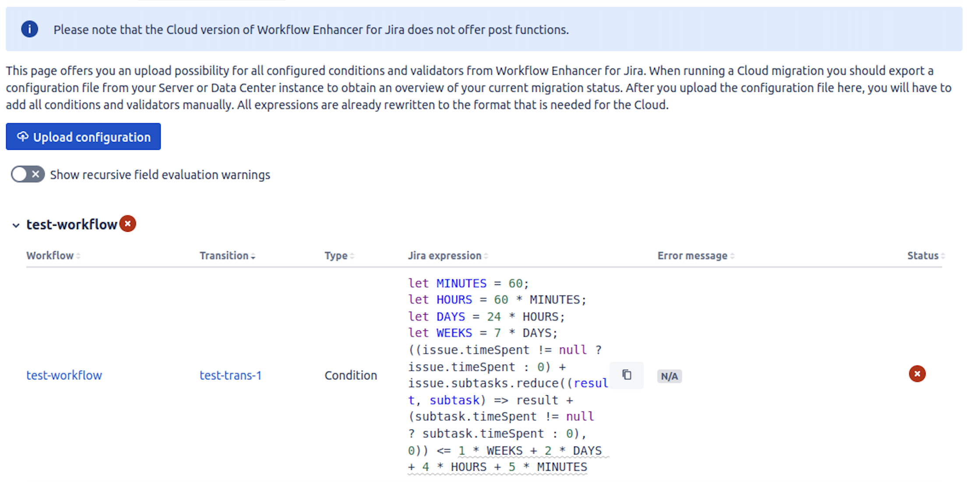Viewport: 980px width, 482px height.
Task: Sort by the Jira expression column arrows
Action: 486,255
